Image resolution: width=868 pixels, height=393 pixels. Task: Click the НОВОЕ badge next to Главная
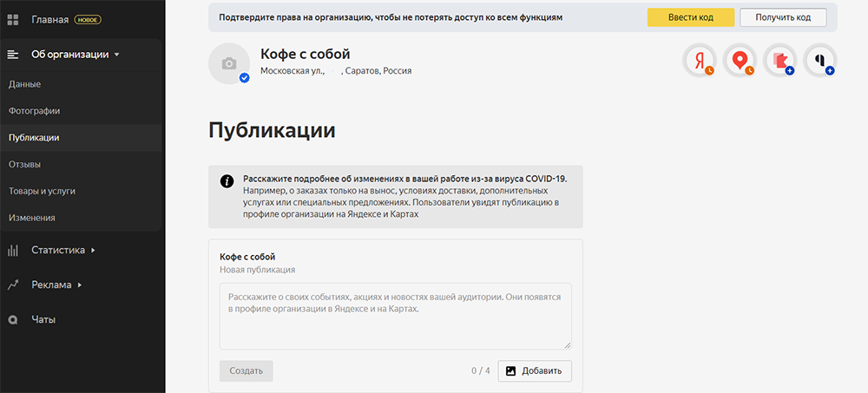click(x=88, y=20)
